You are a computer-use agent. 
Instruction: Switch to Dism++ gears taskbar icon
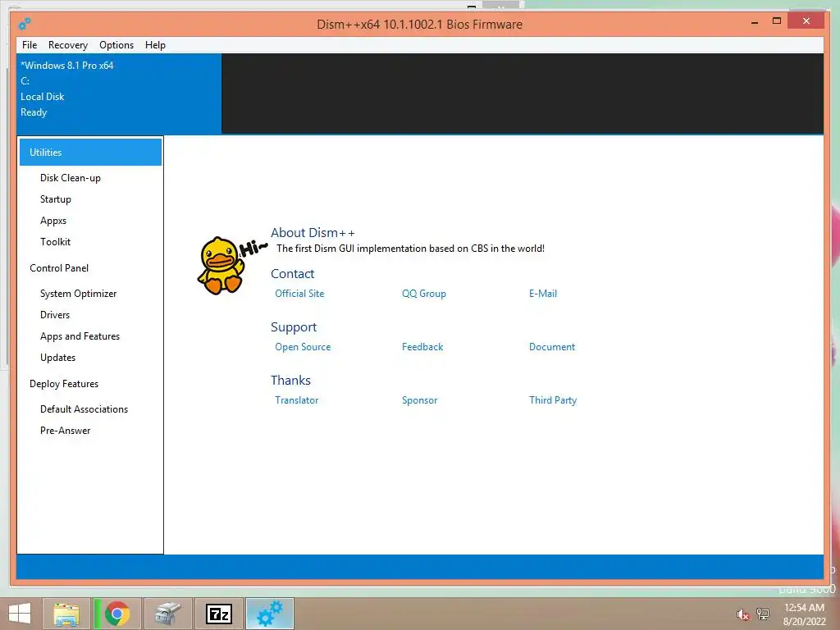point(269,614)
